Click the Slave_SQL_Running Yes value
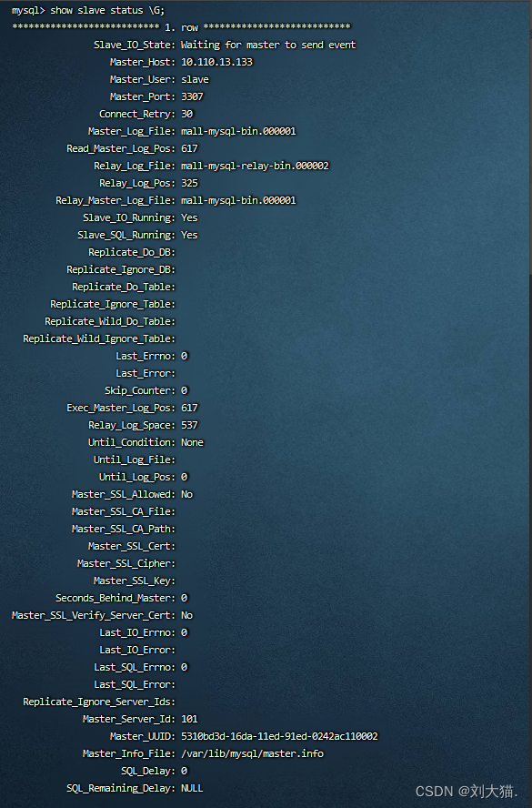The height and width of the screenshot is (808, 532). coord(189,235)
